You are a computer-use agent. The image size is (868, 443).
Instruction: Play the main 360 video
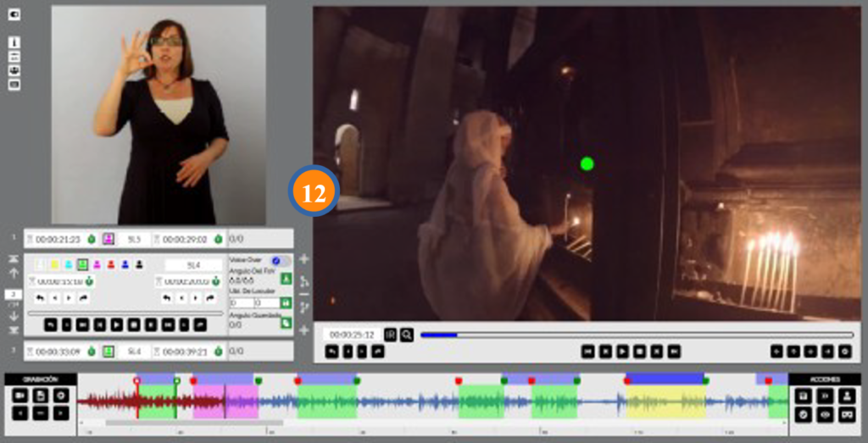tap(622, 351)
